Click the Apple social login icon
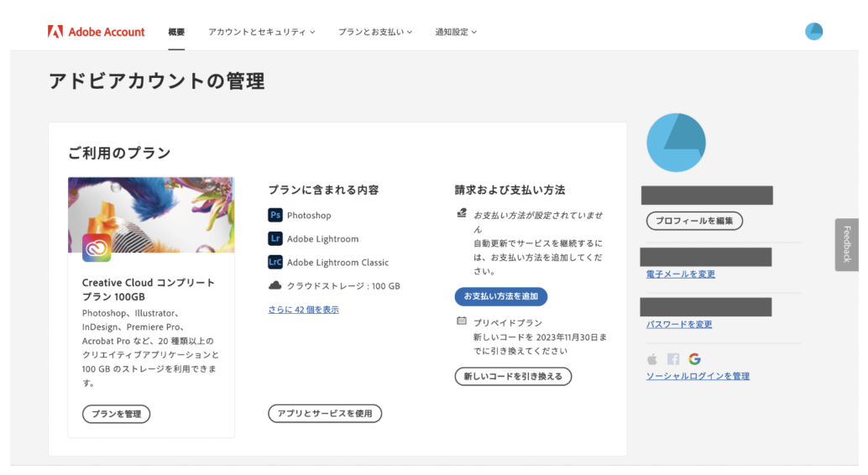The width and height of the screenshot is (868, 475). coord(652,359)
